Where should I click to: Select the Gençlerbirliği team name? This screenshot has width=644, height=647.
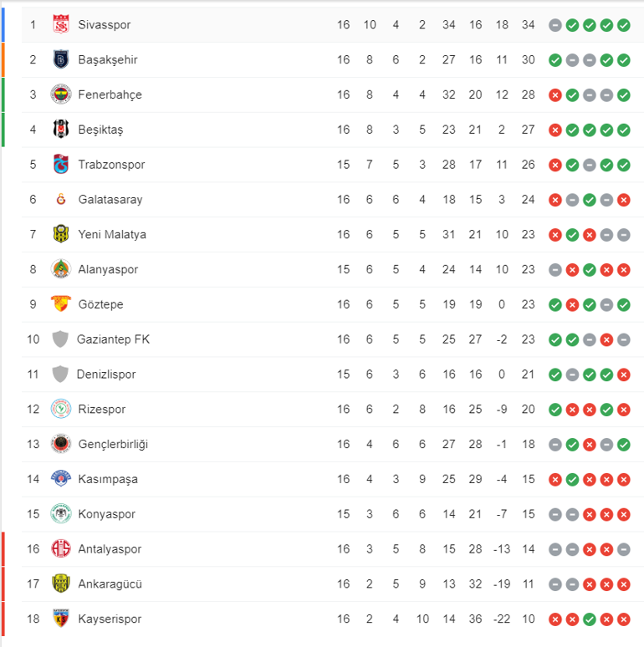click(x=113, y=444)
